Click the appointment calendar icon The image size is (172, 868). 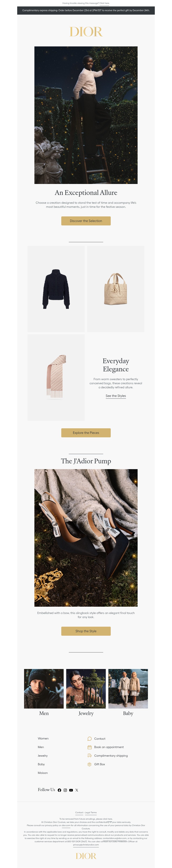(89, 747)
